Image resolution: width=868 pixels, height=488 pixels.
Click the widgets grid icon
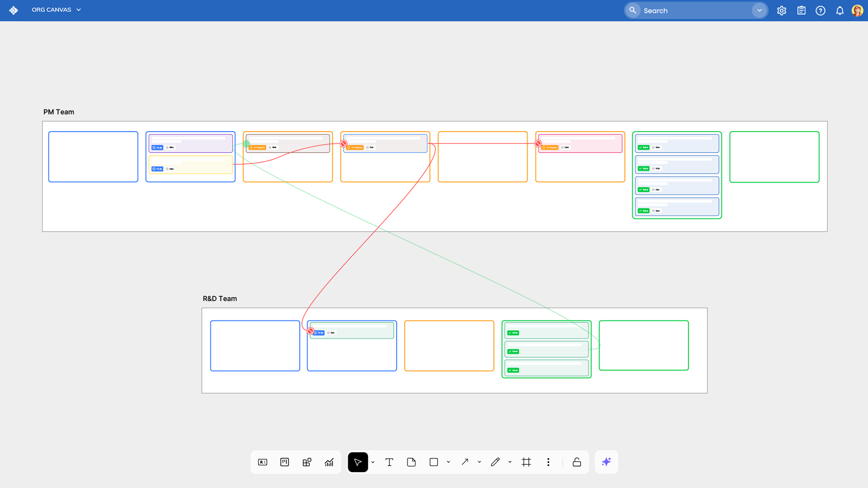coord(307,462)
